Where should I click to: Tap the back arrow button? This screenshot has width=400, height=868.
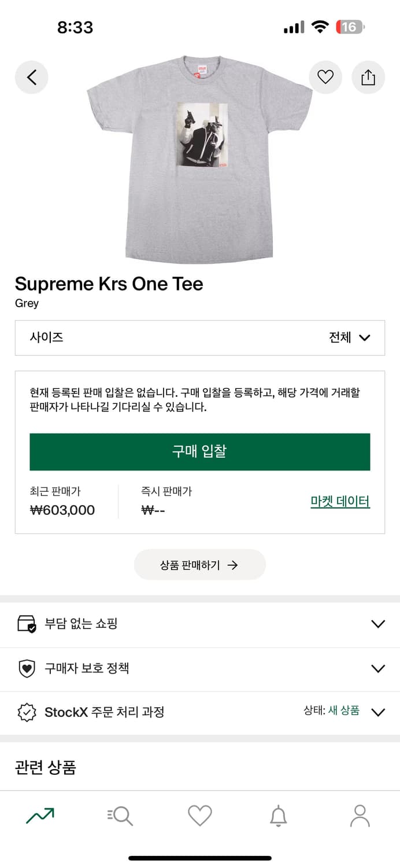[x=32, y=77]
